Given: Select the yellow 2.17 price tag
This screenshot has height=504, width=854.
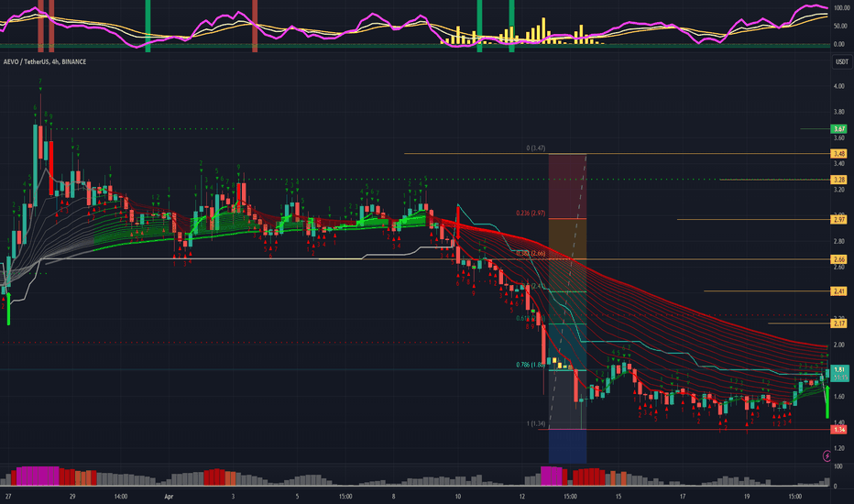Looking at the screenshot, I should click(x=838, y=323).
